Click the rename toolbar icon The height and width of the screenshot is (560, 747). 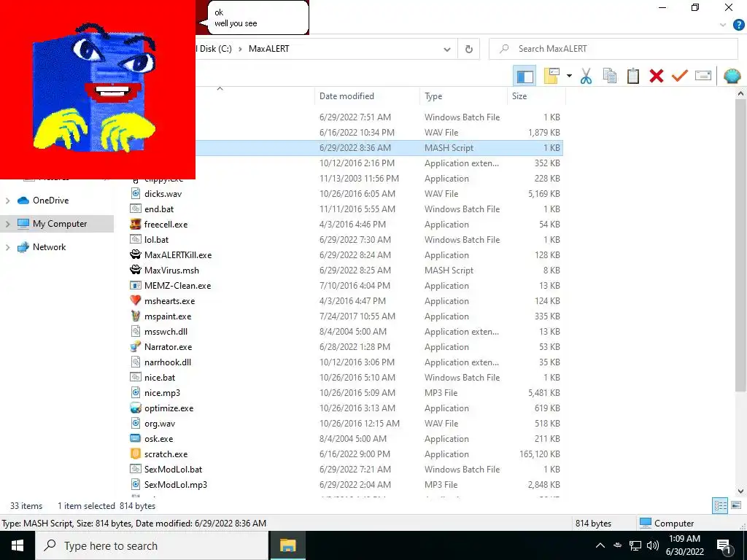tap(703, 76)
